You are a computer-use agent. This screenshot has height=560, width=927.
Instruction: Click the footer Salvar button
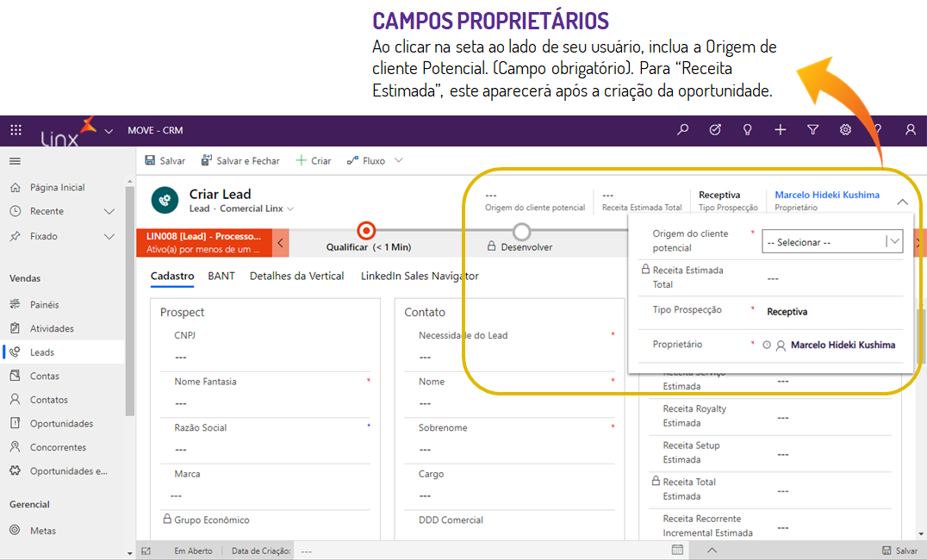[899, 551]
